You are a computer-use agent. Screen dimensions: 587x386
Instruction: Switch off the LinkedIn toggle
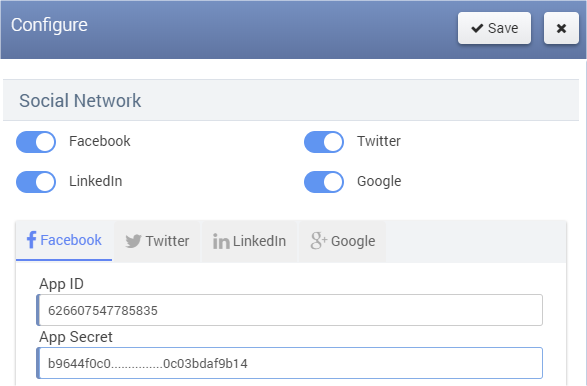36,182
